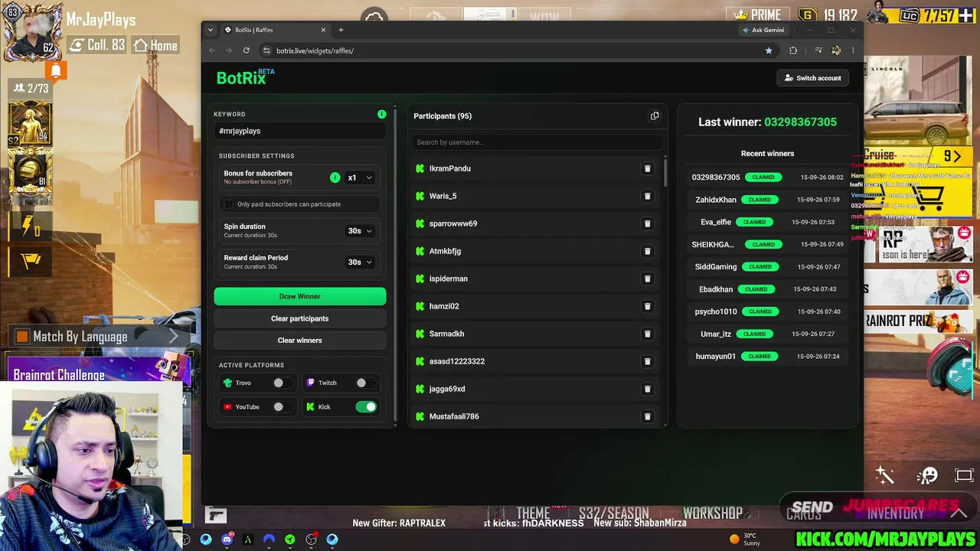Open new browser tab with plus
Viewport: 980px width, 551px height.
[x=341, y=30]
